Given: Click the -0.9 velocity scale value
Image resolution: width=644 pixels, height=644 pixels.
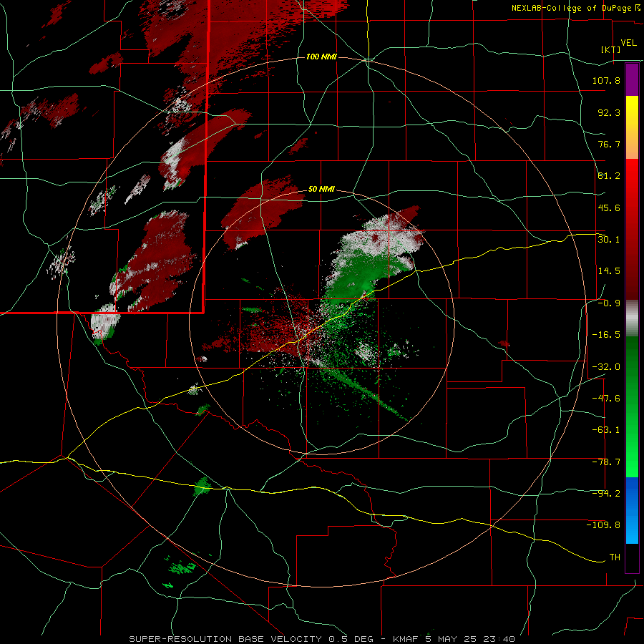Looking at the screenshot, I should 609,303.
